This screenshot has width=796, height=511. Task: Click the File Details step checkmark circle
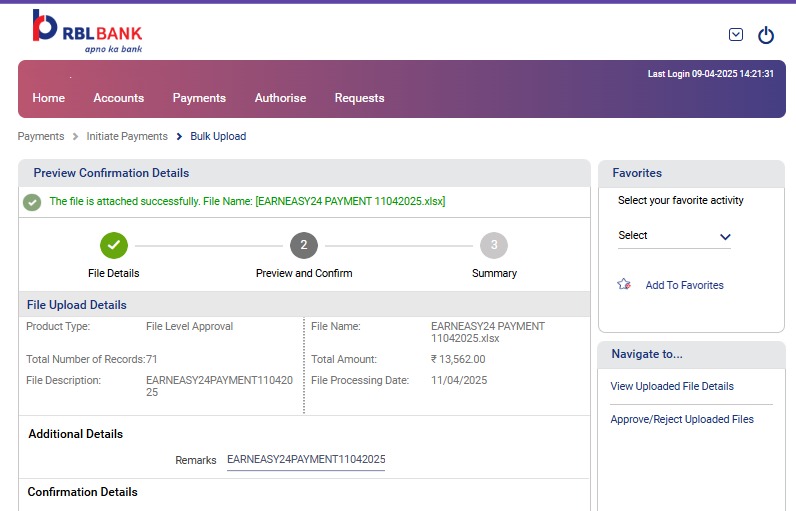click(114, 245)
